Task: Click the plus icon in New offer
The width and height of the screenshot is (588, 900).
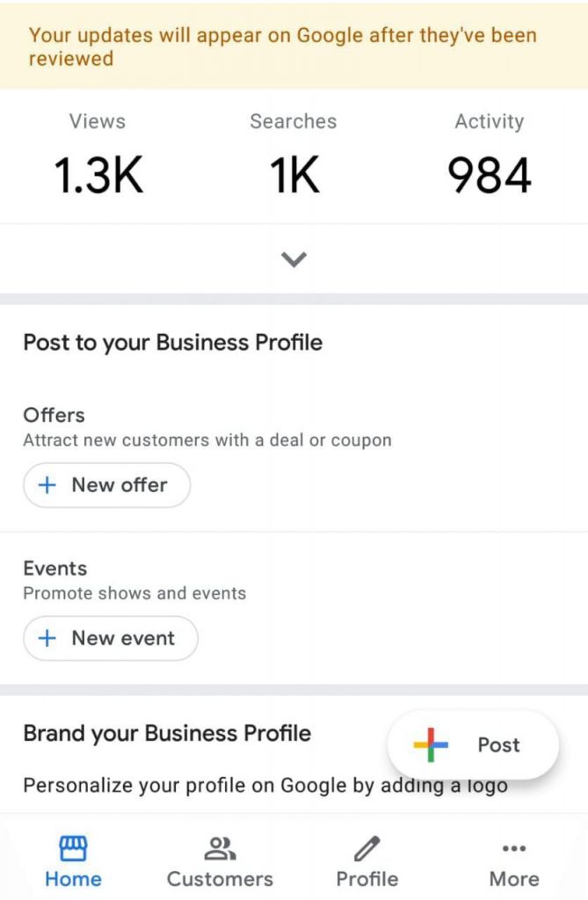Action: 47,485
